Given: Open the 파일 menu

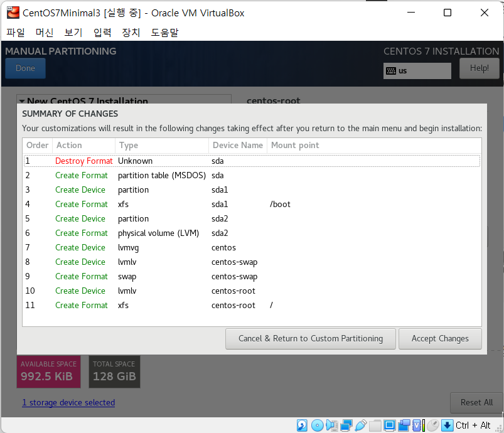Looking at the screenshot, I should point(16,33).
